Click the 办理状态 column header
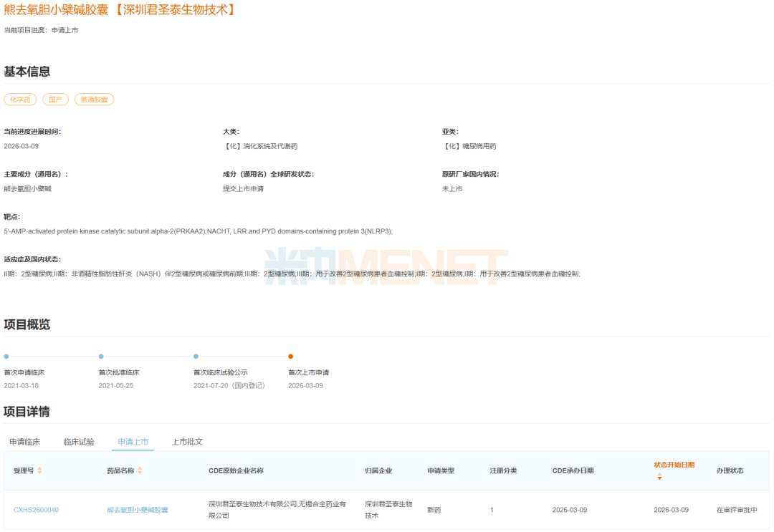Viewport: 774px width, 532px height. click(x=730, y=470)
